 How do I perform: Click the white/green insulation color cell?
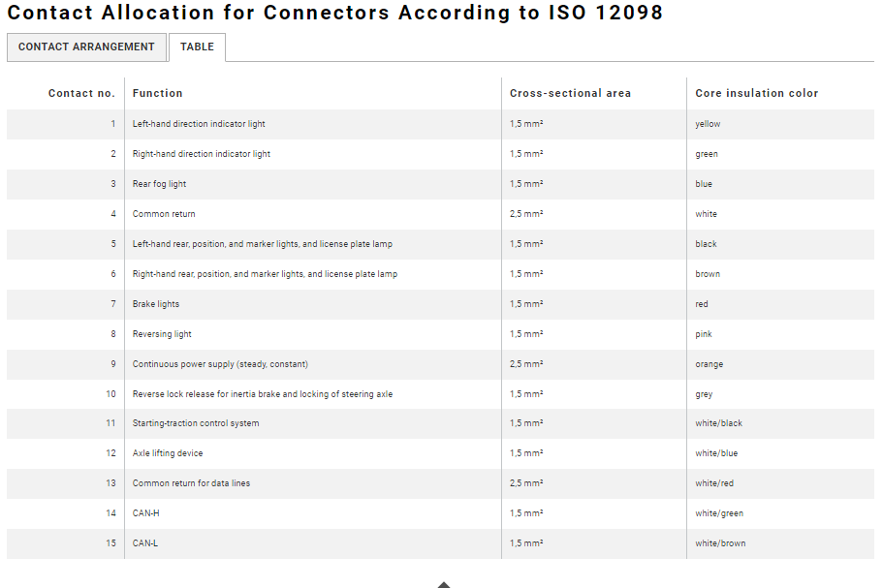pos(719,513)
